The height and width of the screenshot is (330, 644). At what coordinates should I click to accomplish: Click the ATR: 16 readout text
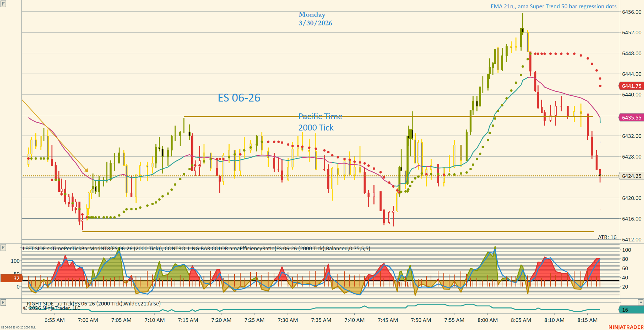(x=607, y=237)
